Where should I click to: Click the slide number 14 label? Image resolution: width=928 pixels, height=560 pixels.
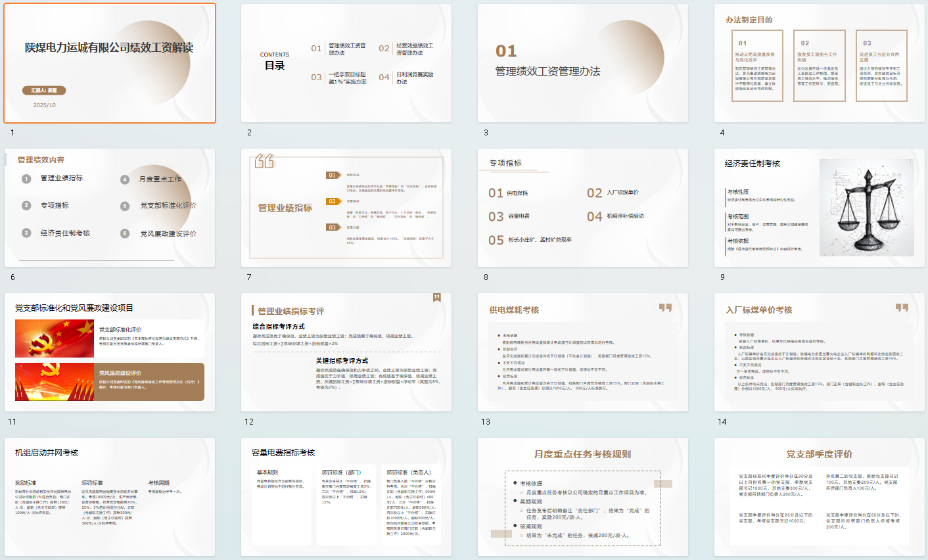pyautogui.click(x=722, y=422)
